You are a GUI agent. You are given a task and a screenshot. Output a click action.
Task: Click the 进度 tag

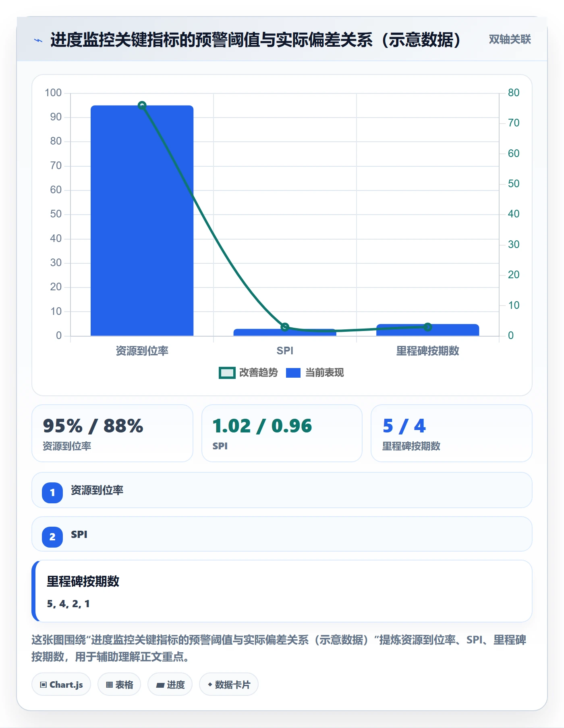pyautogui.click(x=170, y=685)
